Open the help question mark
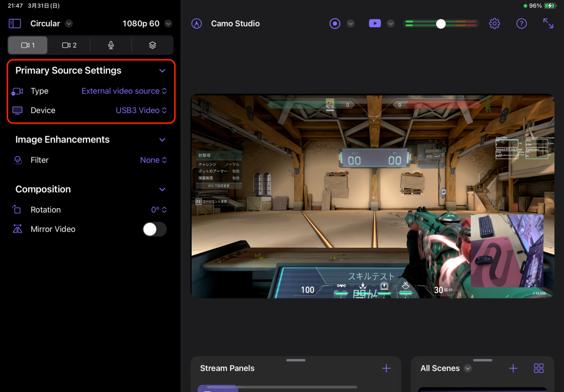This screenshot has height=392, width=564. (x=521, y=24)
